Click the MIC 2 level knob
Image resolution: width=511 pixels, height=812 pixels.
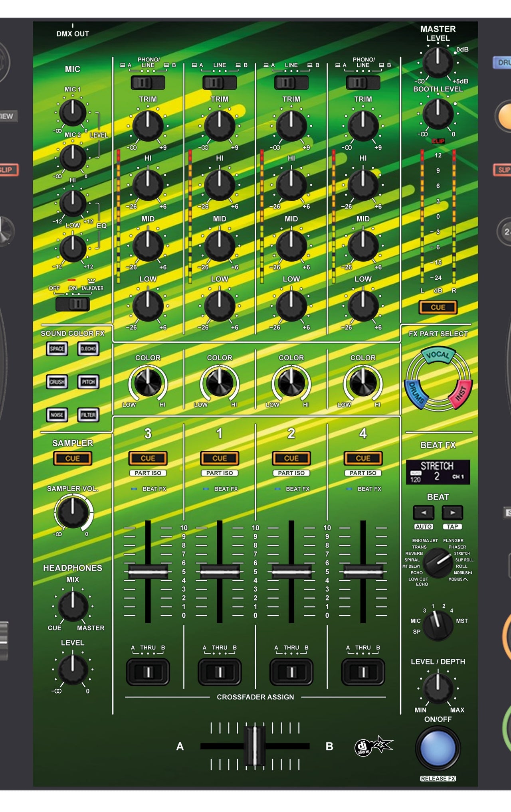click(x=73, y=158)
